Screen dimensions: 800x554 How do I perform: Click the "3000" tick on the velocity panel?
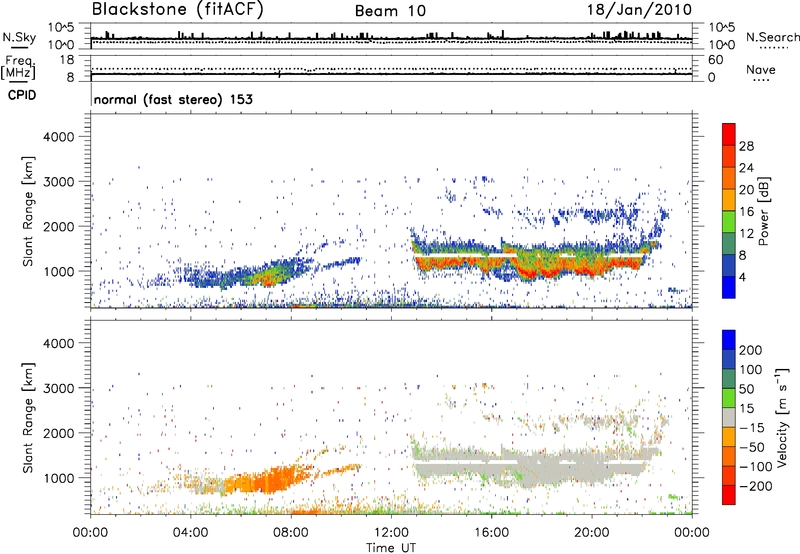click(x=59, y=388)
